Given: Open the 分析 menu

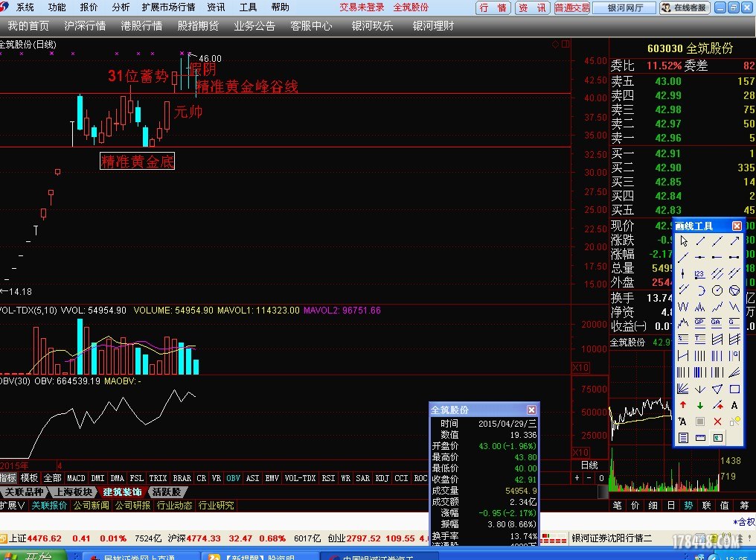Looking at the screenshot, I should click(121, 7).
